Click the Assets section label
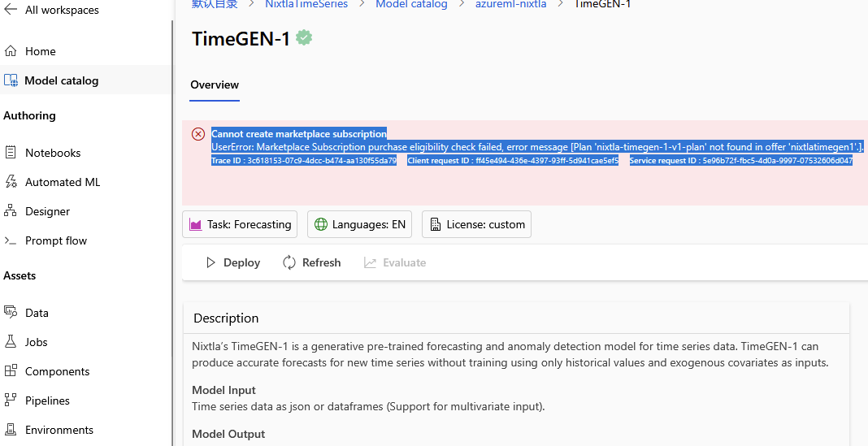 20,275
